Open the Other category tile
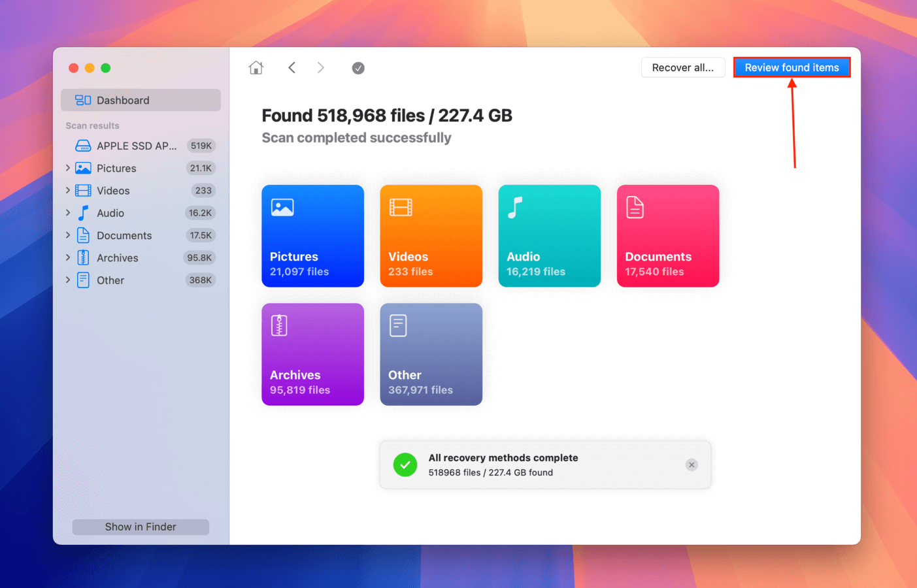Screen dimensions: 917x588 (x=431, y=354)
